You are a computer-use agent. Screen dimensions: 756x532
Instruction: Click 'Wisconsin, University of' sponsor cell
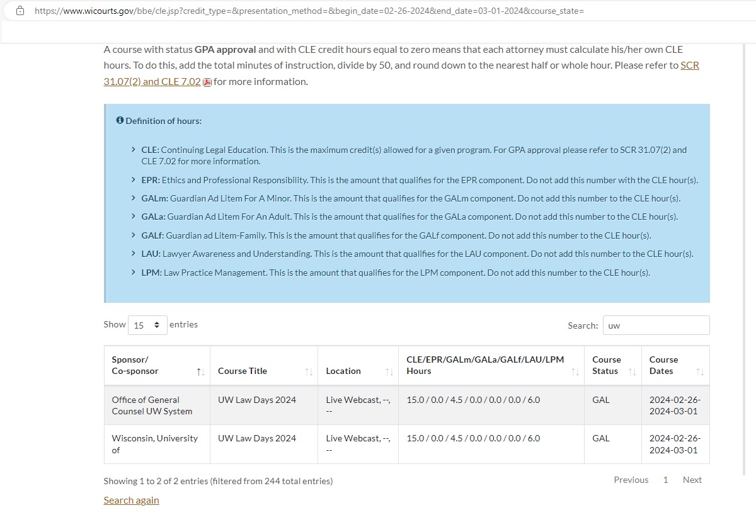tap(157, 444)
